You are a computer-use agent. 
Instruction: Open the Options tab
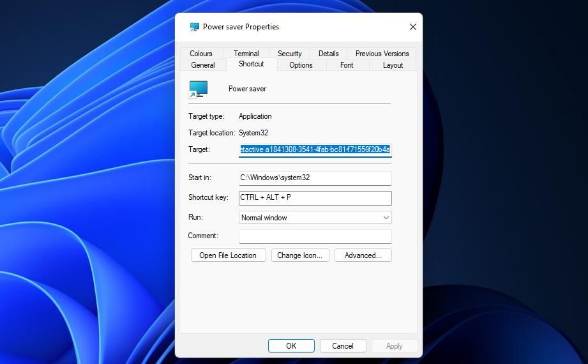[x=301, y=65]
